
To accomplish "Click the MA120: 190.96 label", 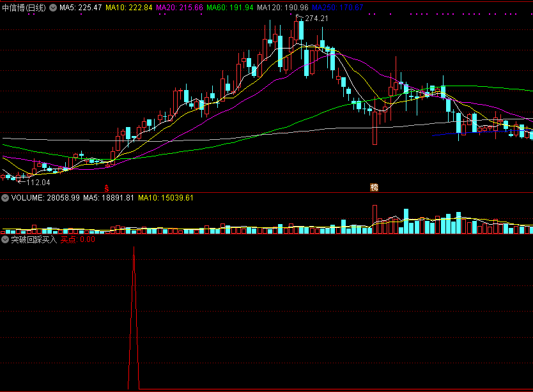I will click(x=283, y=8).
